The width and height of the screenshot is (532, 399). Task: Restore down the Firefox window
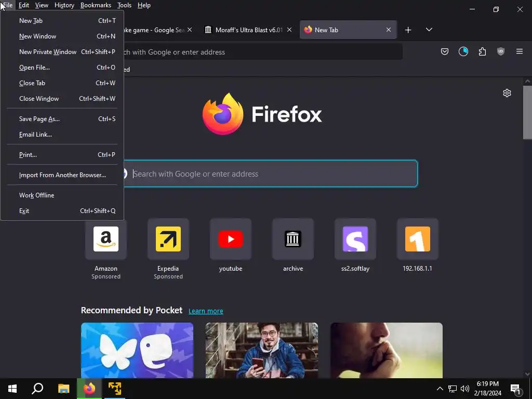[496, 9]
